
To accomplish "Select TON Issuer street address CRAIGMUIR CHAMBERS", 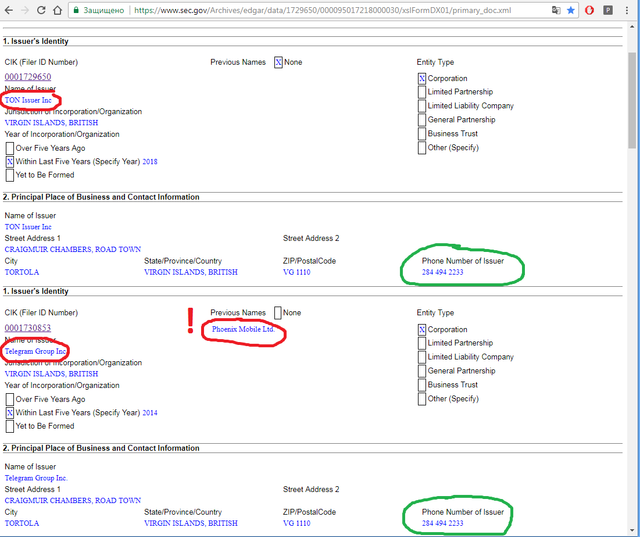I will [73, 249].
